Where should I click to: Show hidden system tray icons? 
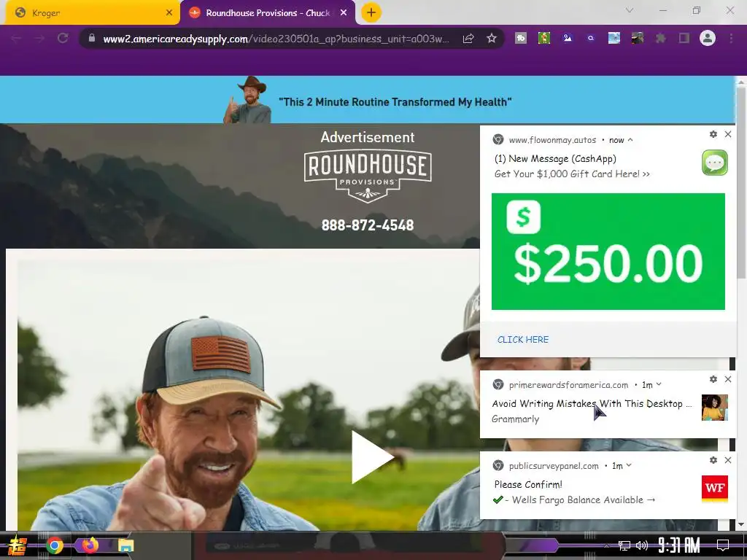tap(606, 545)
